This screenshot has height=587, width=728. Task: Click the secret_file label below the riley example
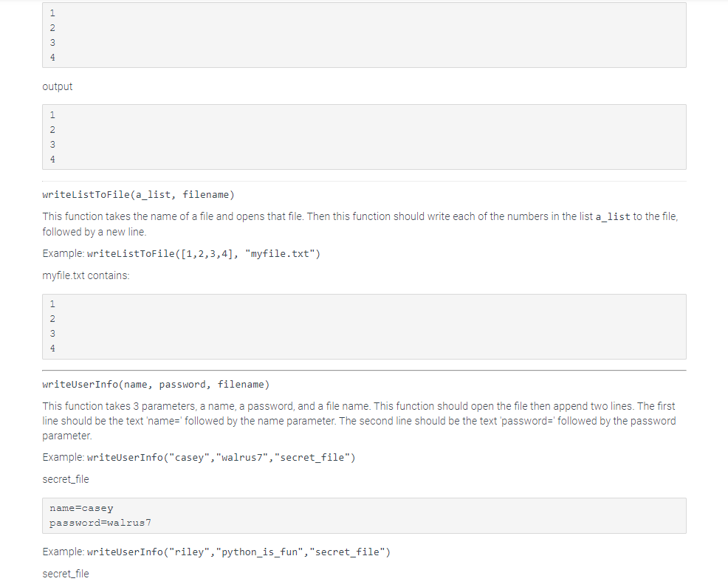click(66, 574)
